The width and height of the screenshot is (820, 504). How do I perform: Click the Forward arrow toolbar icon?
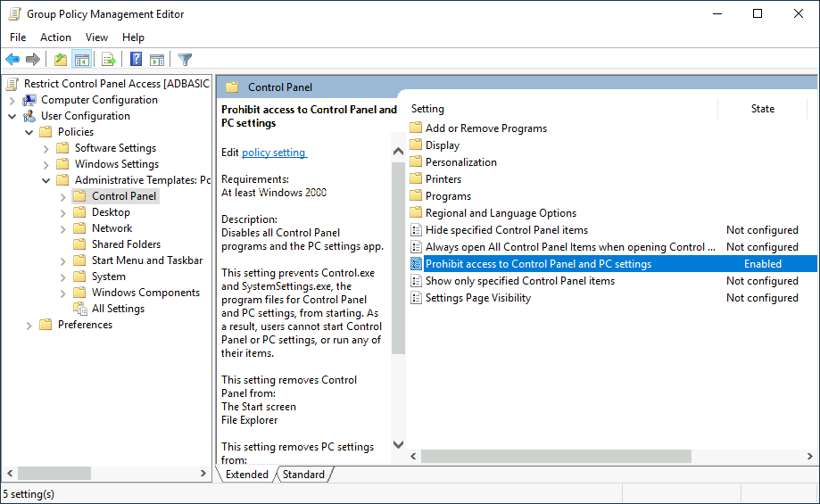33,60
